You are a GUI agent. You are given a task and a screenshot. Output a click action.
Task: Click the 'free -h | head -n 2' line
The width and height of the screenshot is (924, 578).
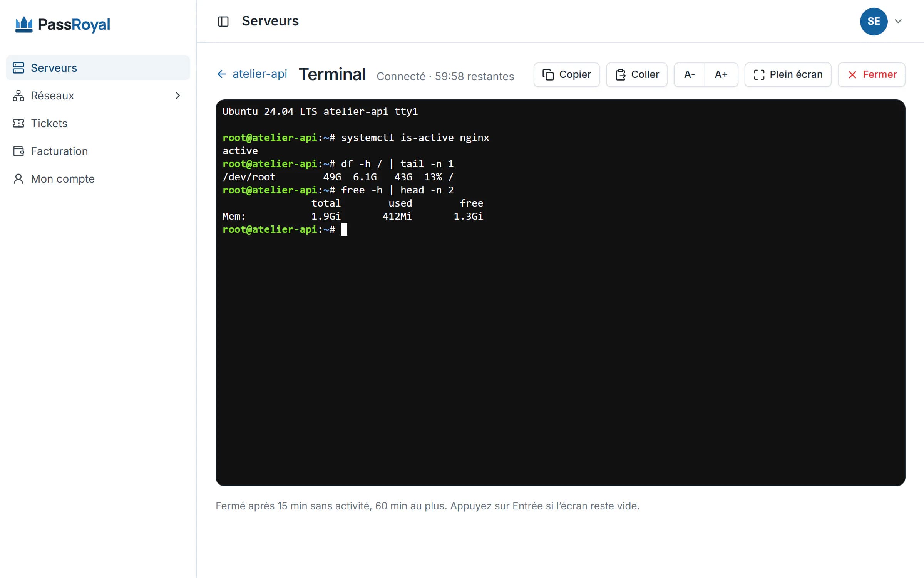coord(338,190)
